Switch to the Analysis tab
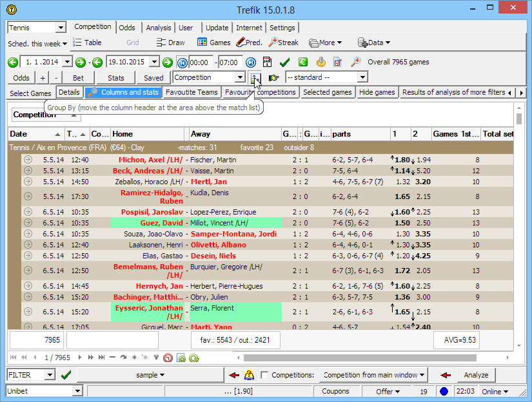 [x=158, y=28]
